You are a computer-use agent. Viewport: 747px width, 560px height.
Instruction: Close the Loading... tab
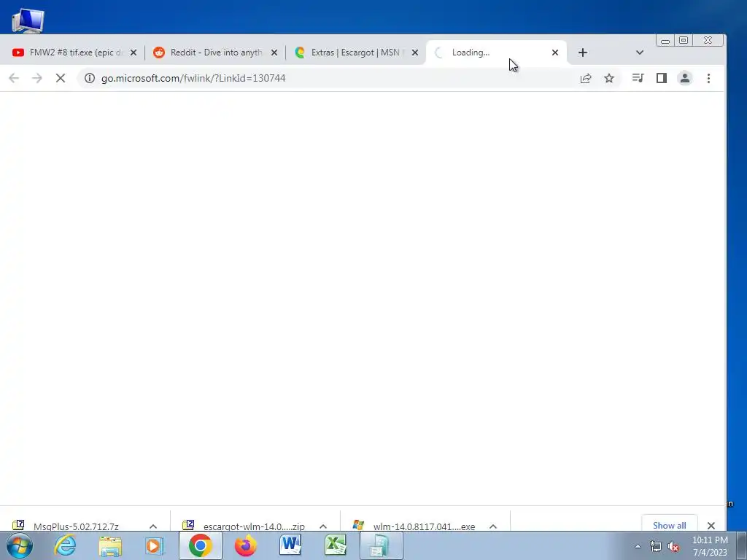[x=555, y=52]
